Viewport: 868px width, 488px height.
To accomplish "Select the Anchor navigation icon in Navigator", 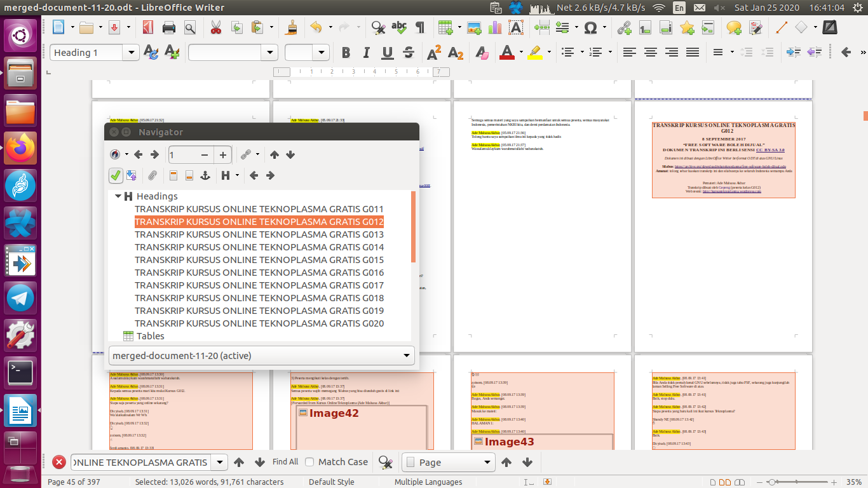I will click(x=205, y=175).
